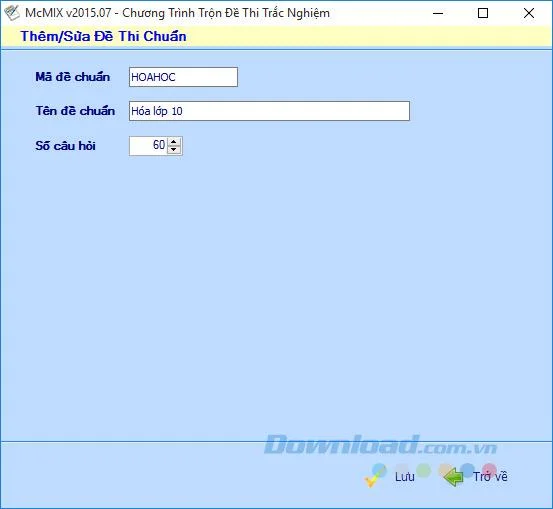Increase Số câu hỏi with up arrow
The height and width of the screenshot is (509, 553).
(174, 142)
